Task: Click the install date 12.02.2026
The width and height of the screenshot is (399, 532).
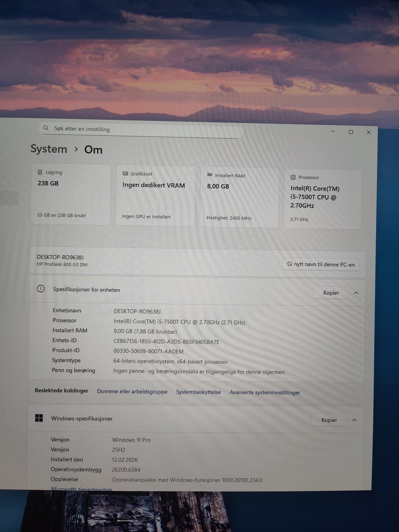Action: (x=125, y=460)
